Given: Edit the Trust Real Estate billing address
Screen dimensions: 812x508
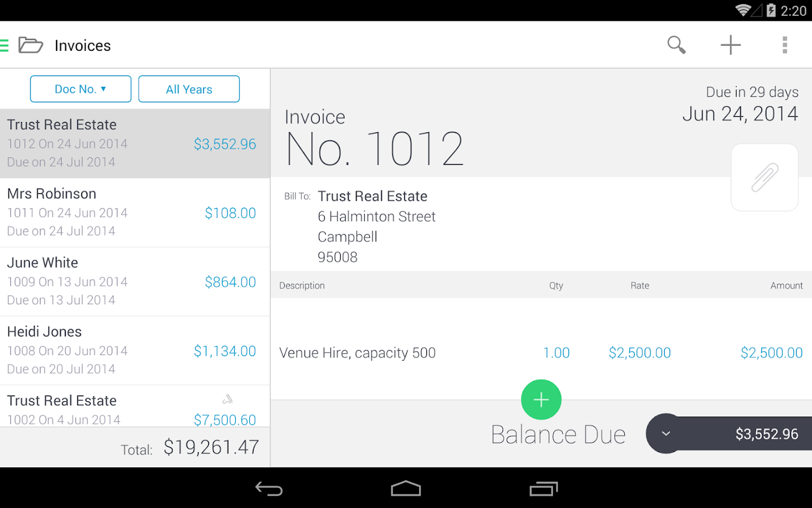Looking at the screenshot, I should 376,226.
